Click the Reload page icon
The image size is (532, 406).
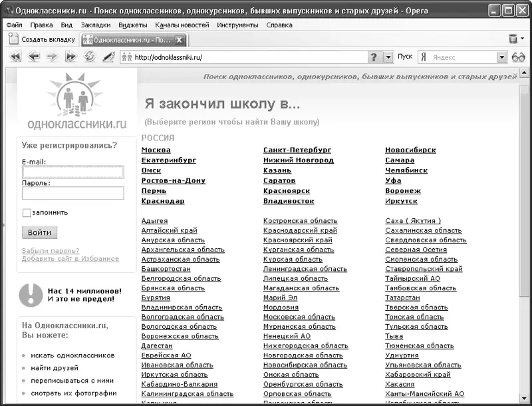tap(89, 57)
